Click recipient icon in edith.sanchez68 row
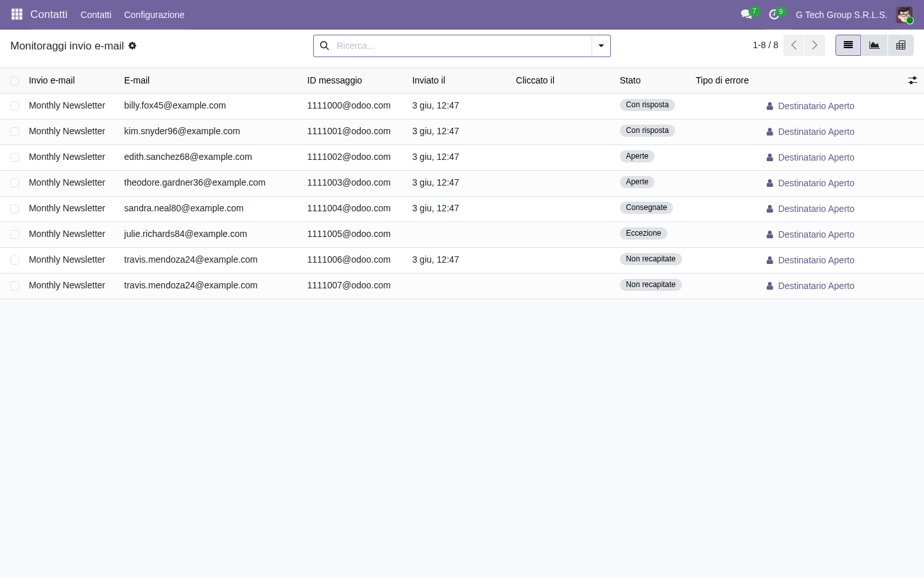924x578 pixels. pos(769,157)
